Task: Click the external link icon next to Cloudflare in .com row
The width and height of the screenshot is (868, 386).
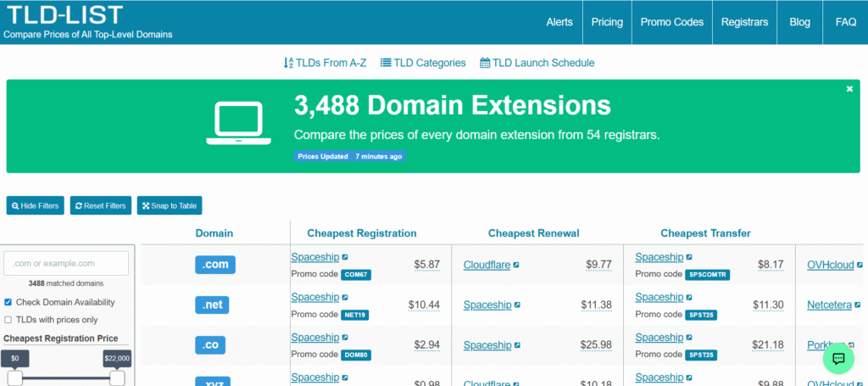Action: (516, 266)
